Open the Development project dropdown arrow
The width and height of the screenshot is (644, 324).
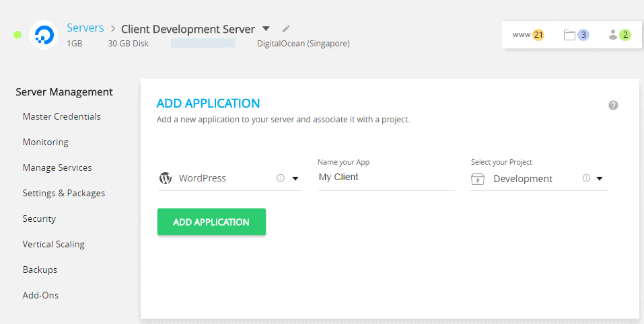[x=599, y=178]
